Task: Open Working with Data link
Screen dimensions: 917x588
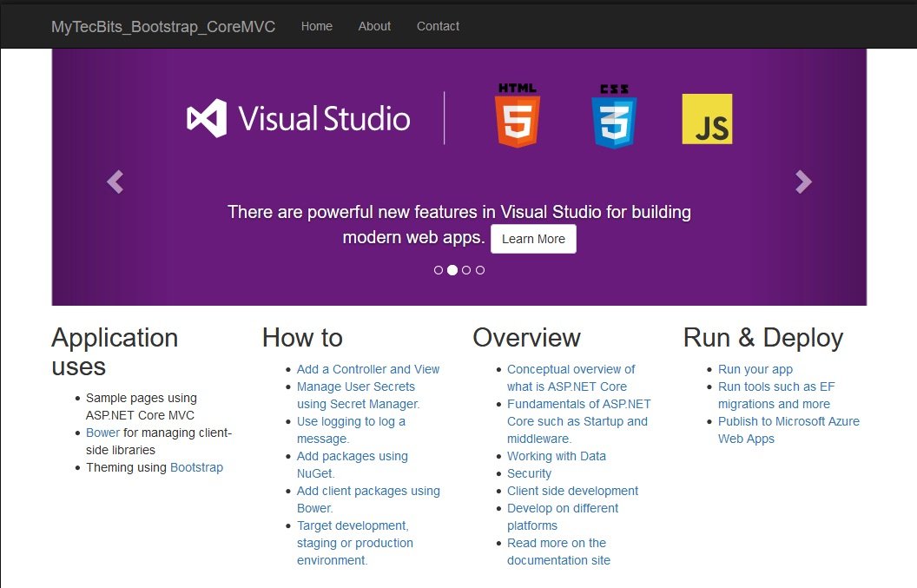Action: coord(556,456)
